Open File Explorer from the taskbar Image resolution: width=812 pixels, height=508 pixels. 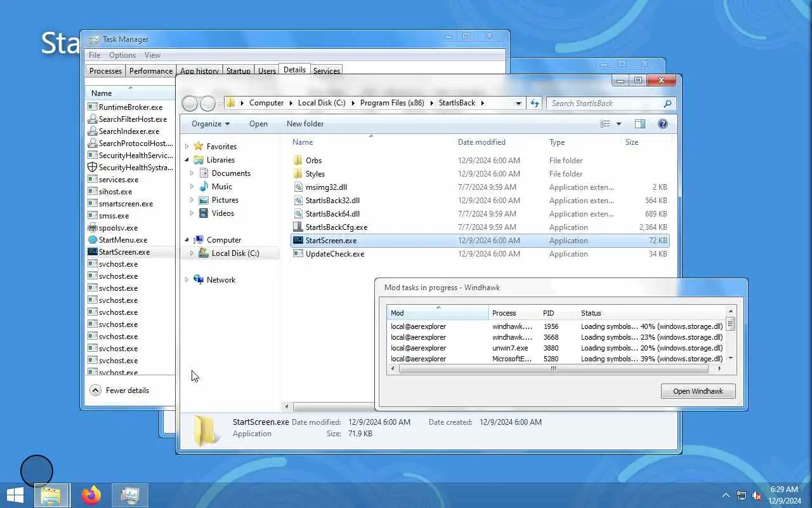[51, 495]
